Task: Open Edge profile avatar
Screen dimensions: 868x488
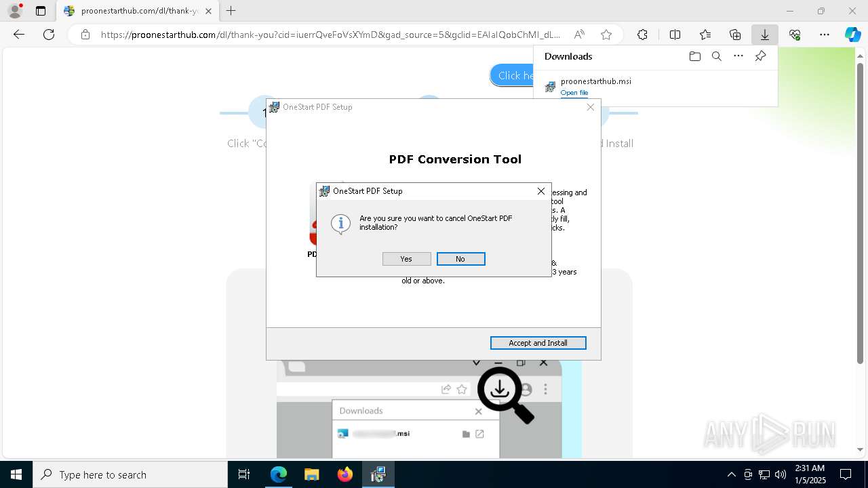Action: point(15,11)
